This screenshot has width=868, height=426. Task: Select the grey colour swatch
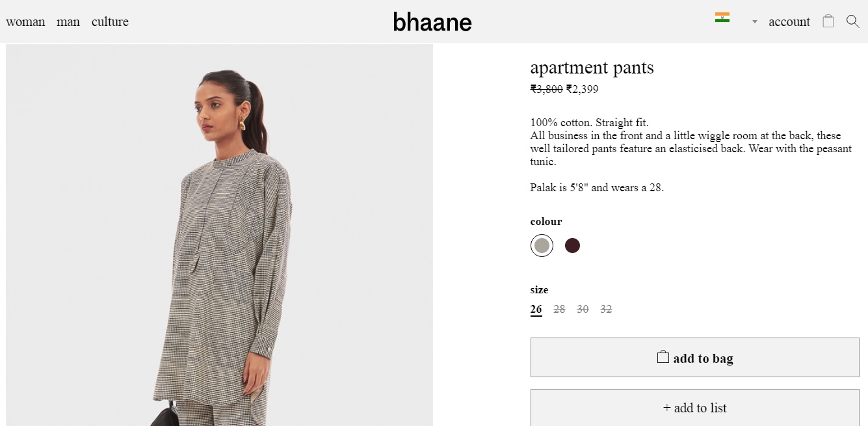[542, 245]
